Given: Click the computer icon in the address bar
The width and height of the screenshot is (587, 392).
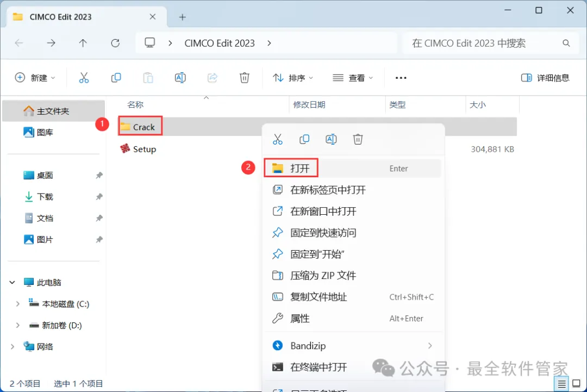Looking at the screenshot, I should pos(150,43).
